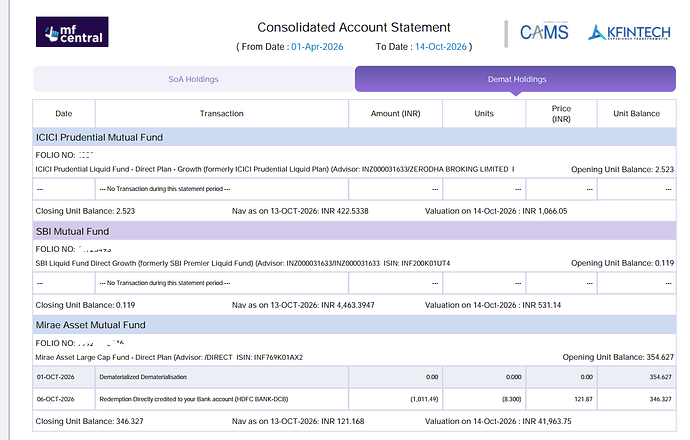Open the mf central logo
This screenshot has width=690, height=440.
tap(72, 32)
